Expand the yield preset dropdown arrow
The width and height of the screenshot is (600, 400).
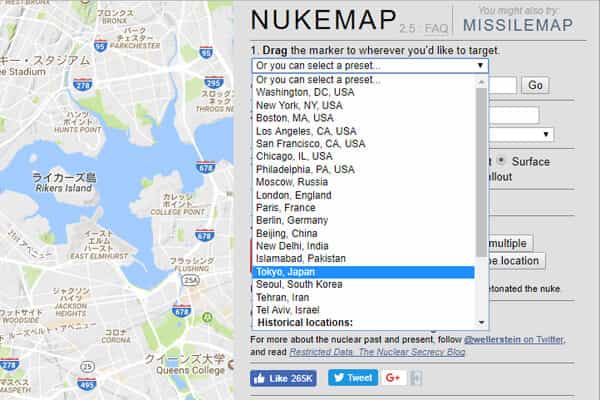pyautogui.click(x=547, y=134)
